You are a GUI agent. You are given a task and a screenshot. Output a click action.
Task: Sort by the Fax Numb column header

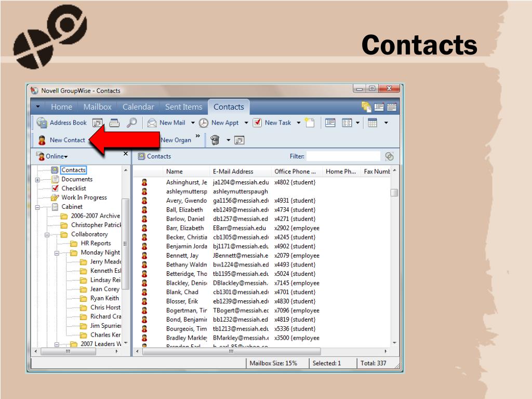coord(377,171)
